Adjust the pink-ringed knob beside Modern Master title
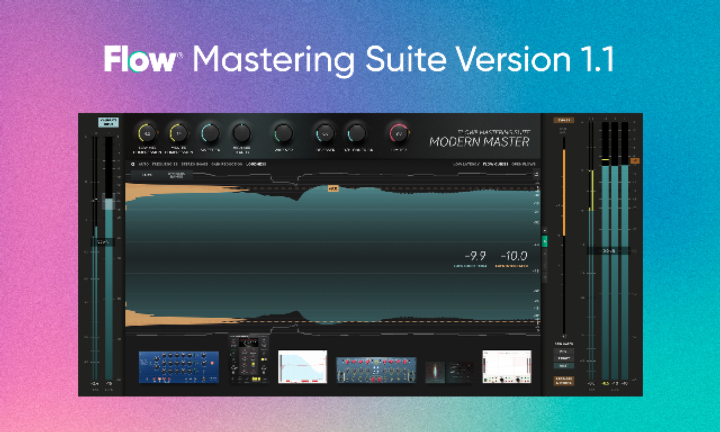This screenshot has height=432, width=720. pyautogui.click(x=399, y=134)
